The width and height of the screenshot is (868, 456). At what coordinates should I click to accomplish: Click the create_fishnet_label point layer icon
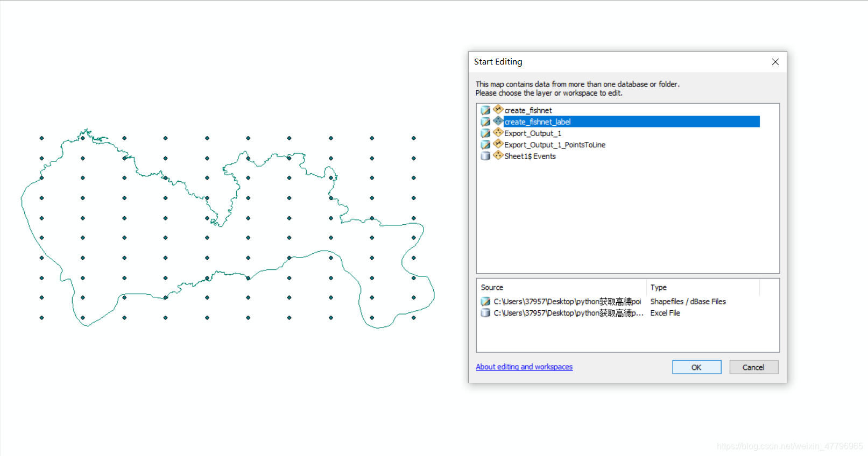[x=498, y=121]
